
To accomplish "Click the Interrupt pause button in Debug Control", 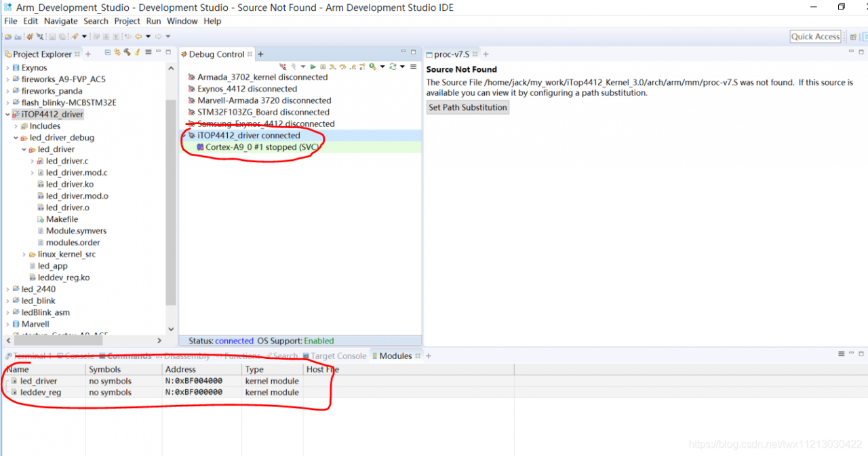I will [323, 66].
